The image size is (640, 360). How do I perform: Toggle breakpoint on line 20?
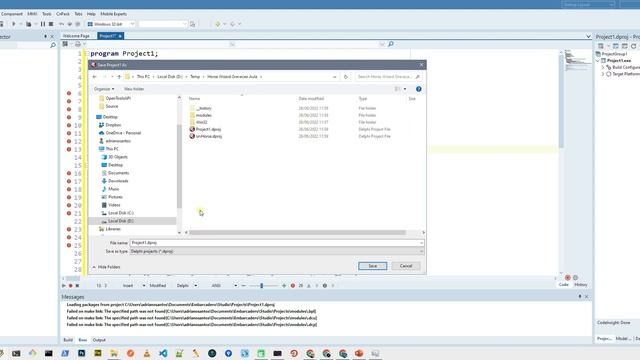tap(69, 205)
